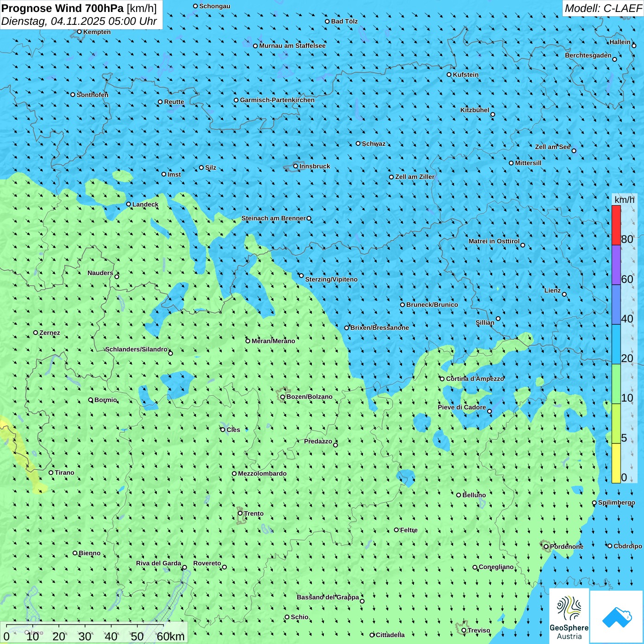Click the 'Pieve di Cadore' label
The image size is (644, 644).
point(462,407)
